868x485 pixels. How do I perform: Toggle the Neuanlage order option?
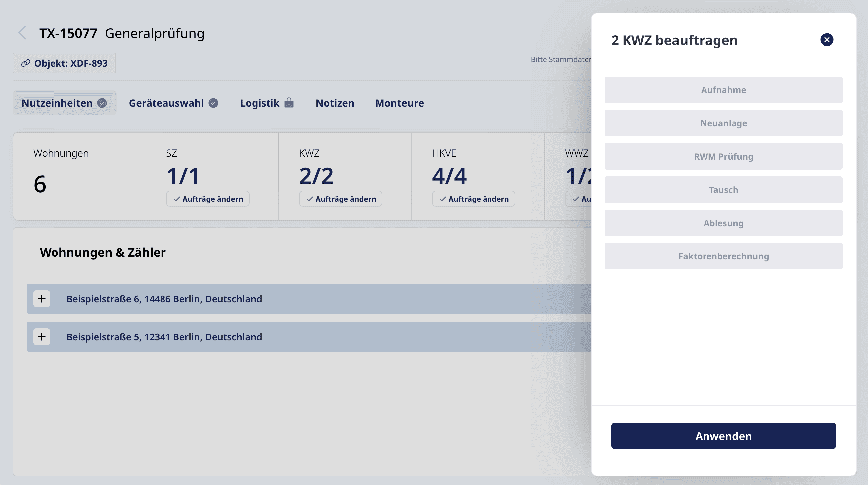click(x=723, y=123)
